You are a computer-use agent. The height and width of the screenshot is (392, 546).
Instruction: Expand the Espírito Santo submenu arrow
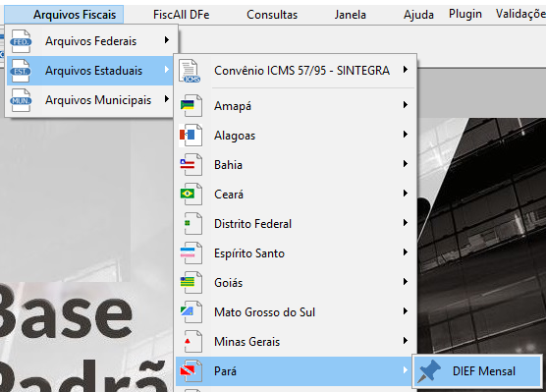click(406, 252)
